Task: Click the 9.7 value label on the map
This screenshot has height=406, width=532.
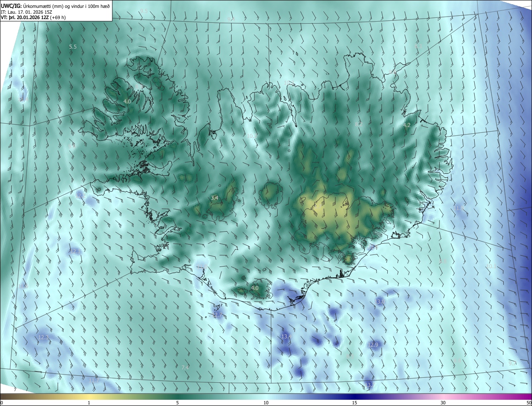Action: click(x=513, y=363)
